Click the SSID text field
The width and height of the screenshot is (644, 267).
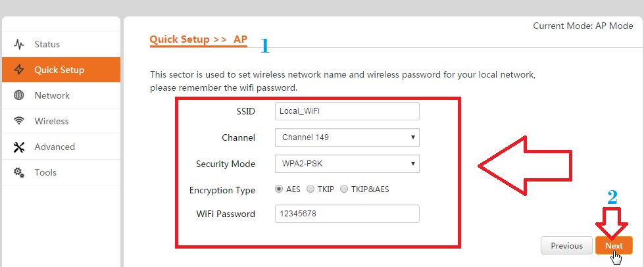[x=347, y=111]
